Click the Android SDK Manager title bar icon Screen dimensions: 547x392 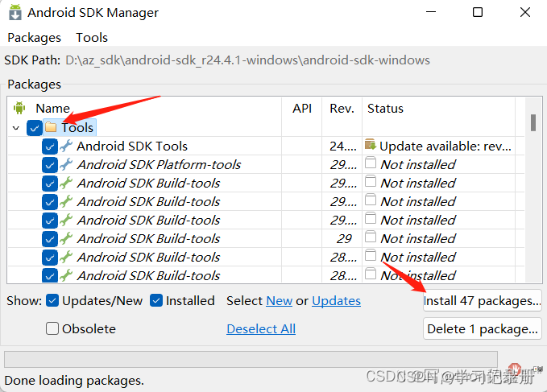(14, 12)
